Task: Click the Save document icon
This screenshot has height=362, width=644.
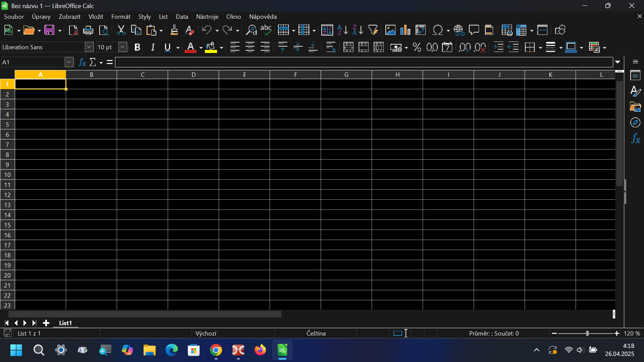Action: (x=50, y=30)
